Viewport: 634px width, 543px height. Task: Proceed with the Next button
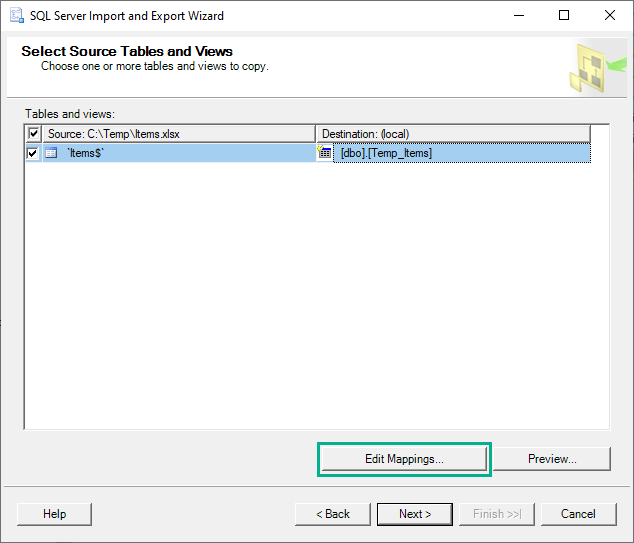pyautogui.click(x=415, y=514)
